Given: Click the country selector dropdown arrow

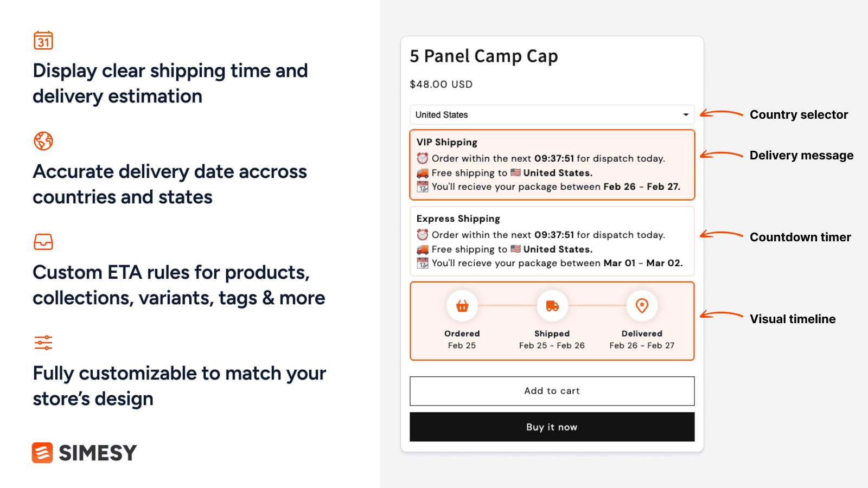Looking at the screenshot, I should click(686, 115).
